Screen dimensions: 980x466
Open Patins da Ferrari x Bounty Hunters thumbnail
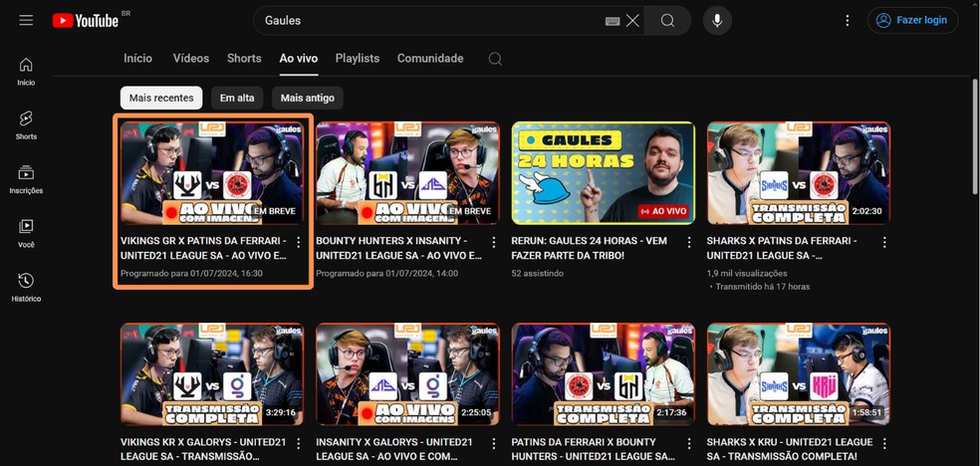(604, 374)
